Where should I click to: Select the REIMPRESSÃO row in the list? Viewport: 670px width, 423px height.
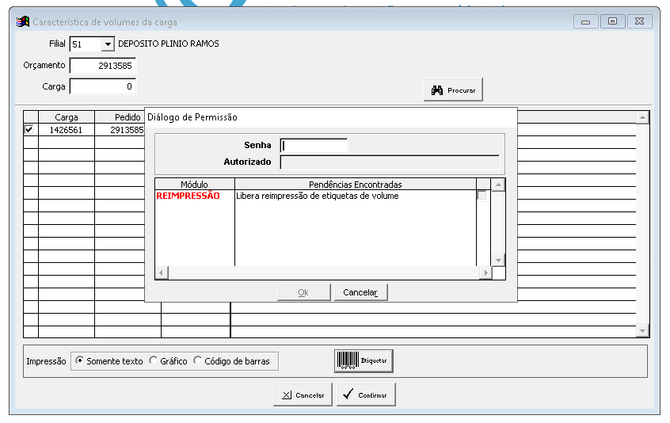[188, 196]
